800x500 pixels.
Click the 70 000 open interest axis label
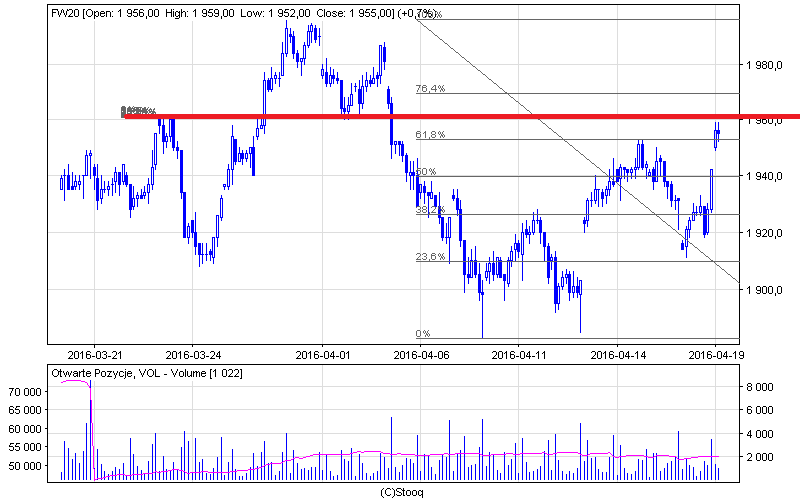(x=25, y=392)
